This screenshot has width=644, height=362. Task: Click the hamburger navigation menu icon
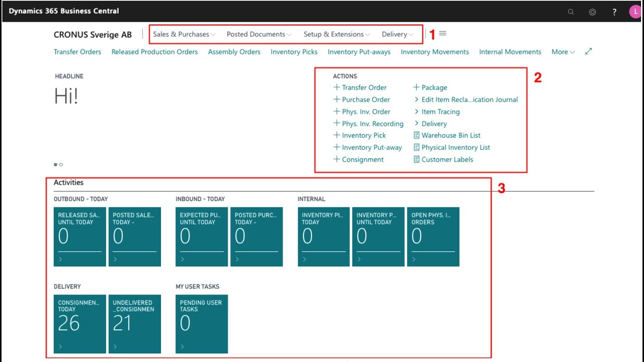point(443,34)
